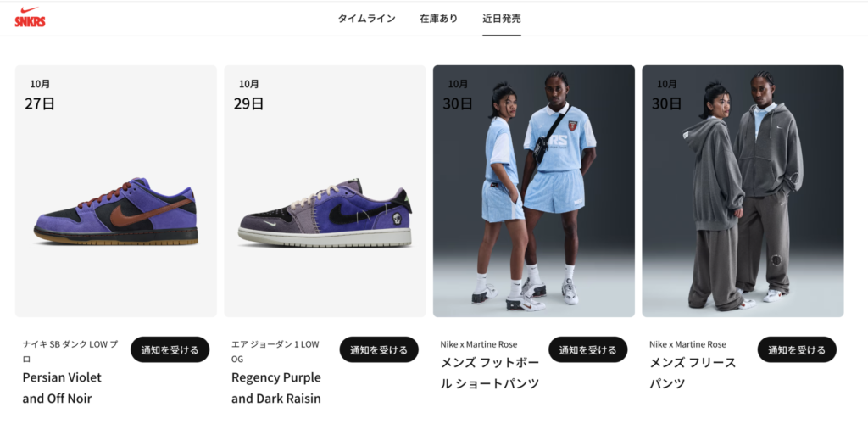Click 通知を受ける for Regency Purple Jordan
The image size is (868, 424).
pos(379,350)
